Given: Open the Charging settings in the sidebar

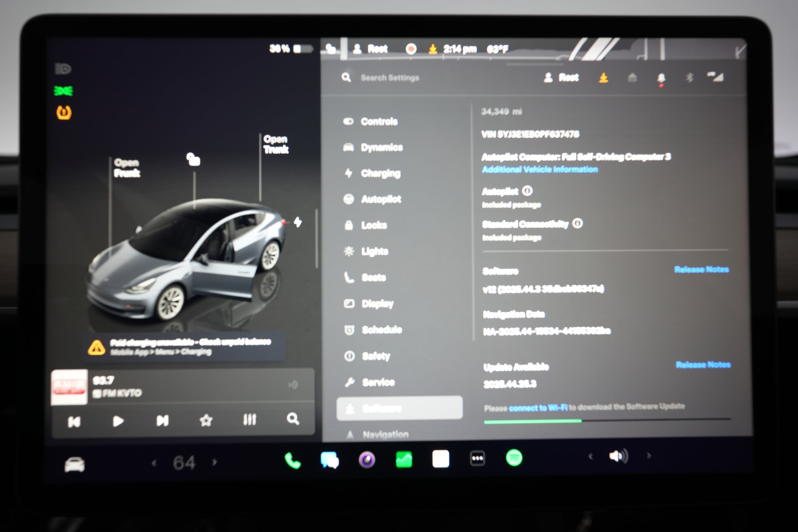Looking at the screenshot, I should click(x=381, y=174).
